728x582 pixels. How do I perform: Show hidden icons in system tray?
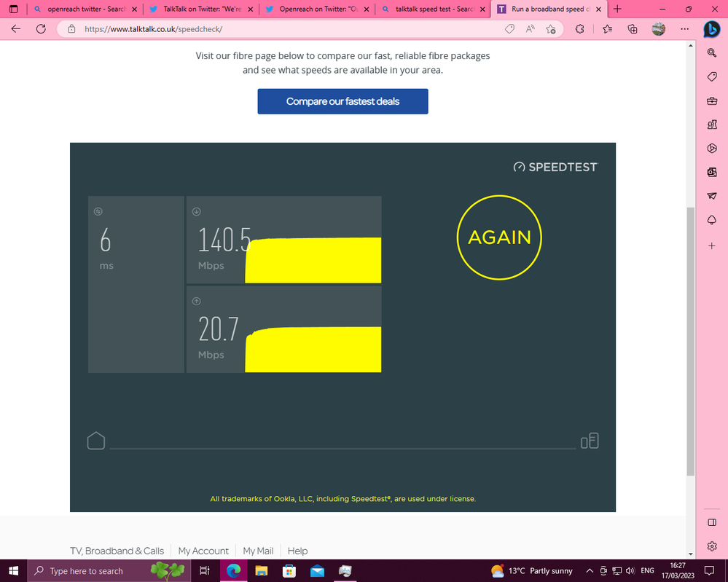(x=589, y=571)
